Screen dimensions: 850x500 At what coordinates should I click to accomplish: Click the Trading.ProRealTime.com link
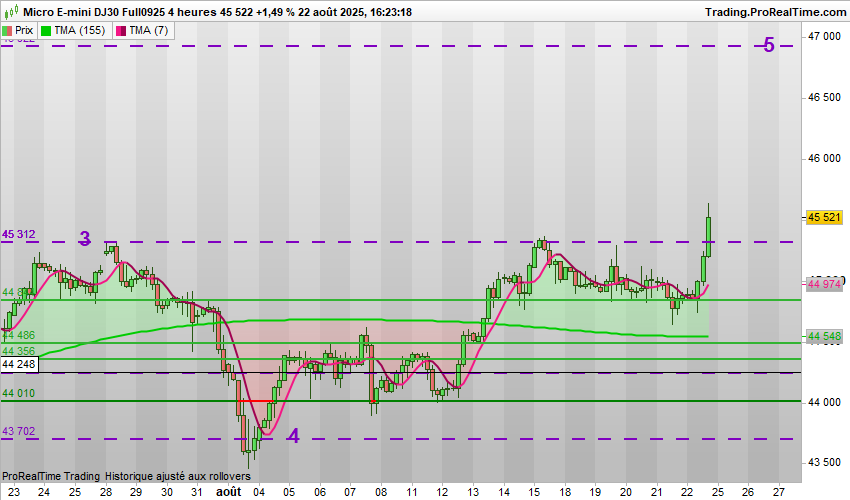(x=775, y=12)
